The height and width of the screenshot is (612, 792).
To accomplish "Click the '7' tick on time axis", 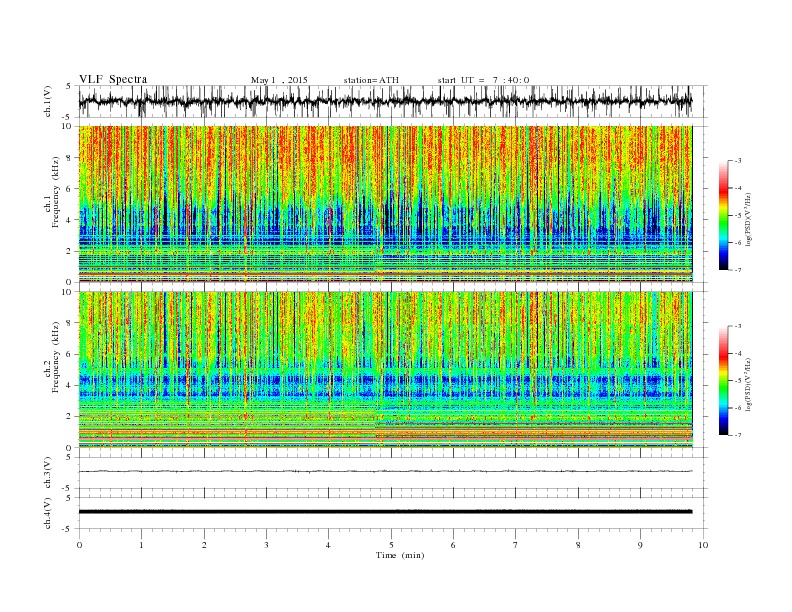I will tap(516, 545).
